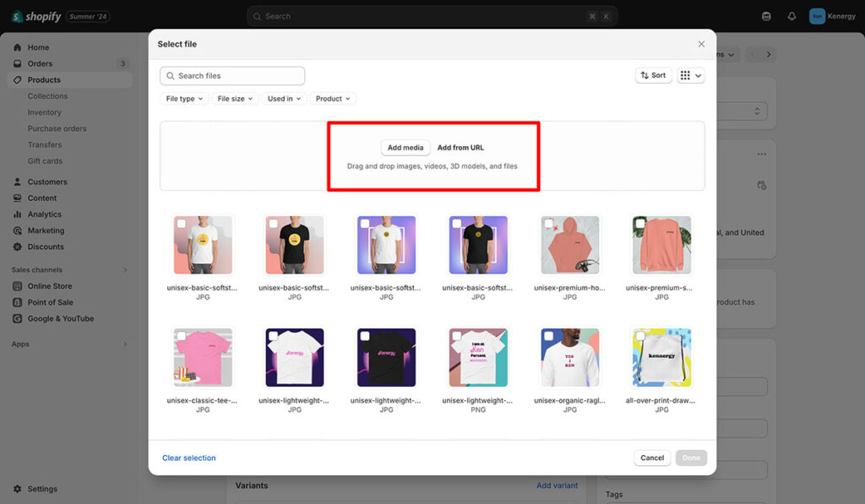Expand the File type filter
The width and height of the screenshot is (865, 504).
183,99
